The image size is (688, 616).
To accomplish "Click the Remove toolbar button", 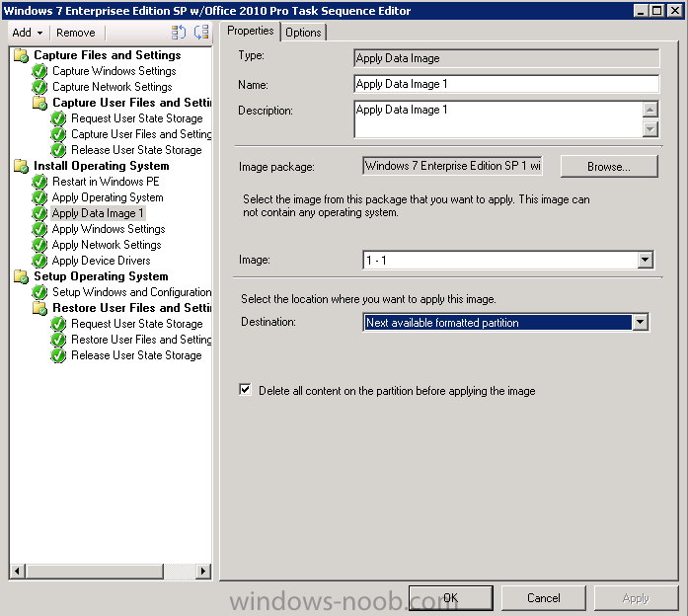I will pyautogui.click(x=75, y=33).
